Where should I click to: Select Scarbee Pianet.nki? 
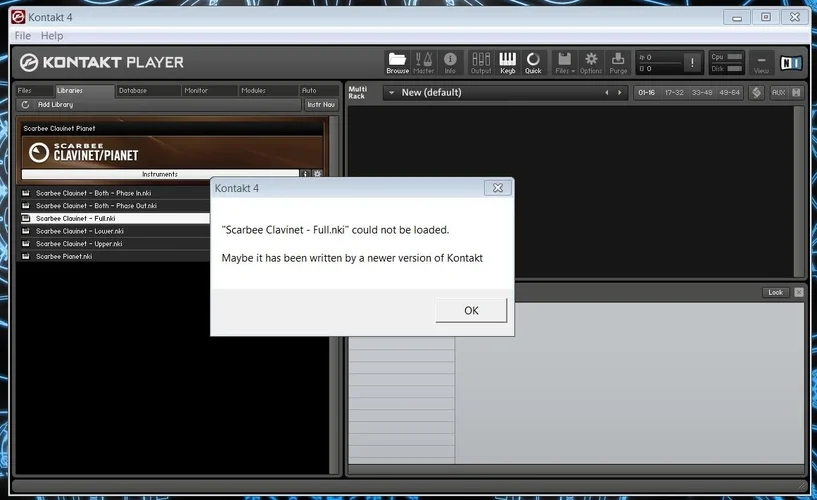(115, 256)
